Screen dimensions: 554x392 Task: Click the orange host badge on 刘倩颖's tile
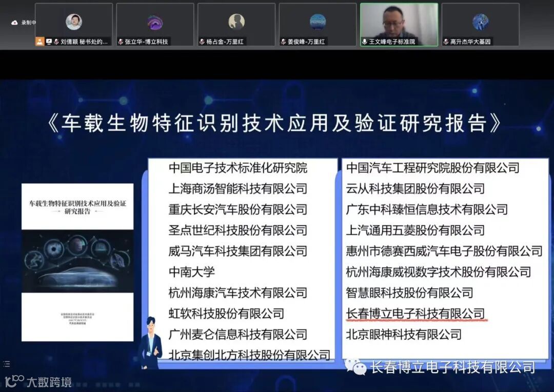(39, 42)
